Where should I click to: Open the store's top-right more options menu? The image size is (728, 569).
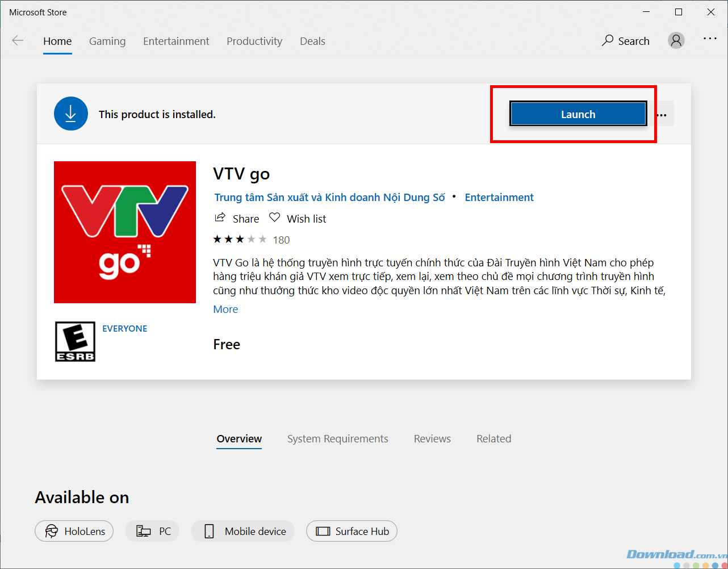(x=710, y=39)
